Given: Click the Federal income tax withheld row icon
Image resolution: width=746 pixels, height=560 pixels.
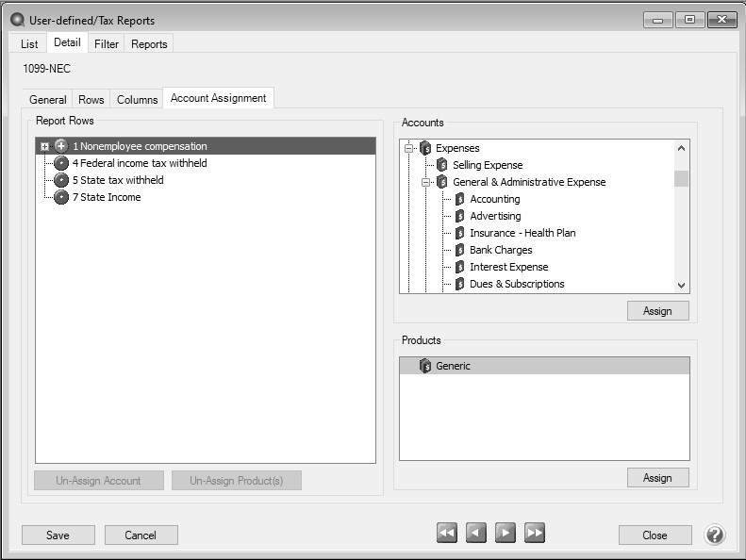Looking at the screenshot, I should point(61,163).
